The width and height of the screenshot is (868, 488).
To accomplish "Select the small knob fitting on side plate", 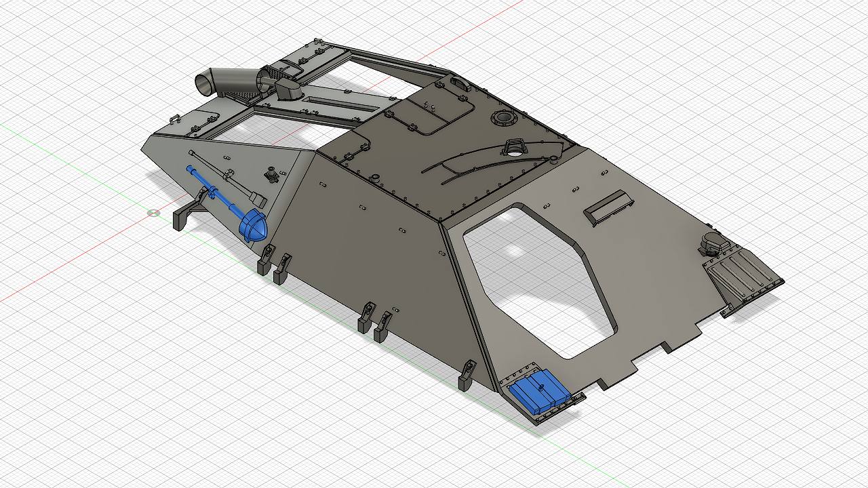I will [272, 174].
